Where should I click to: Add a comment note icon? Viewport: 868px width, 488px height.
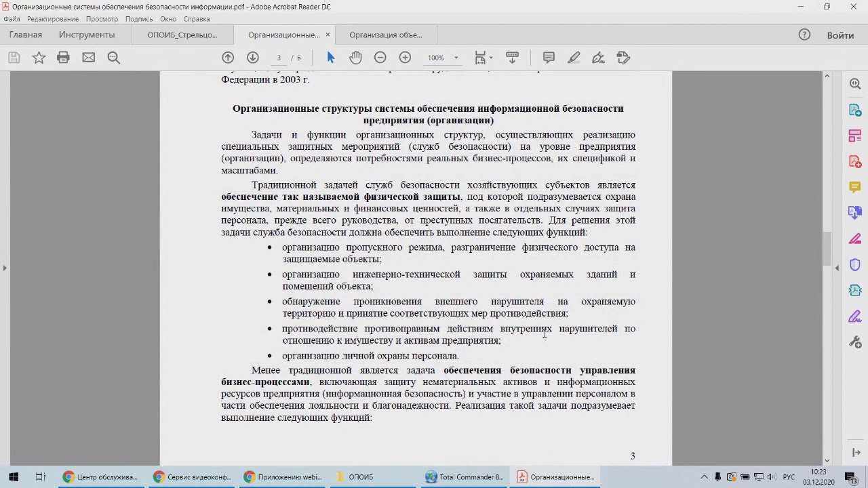pos(549,58)
